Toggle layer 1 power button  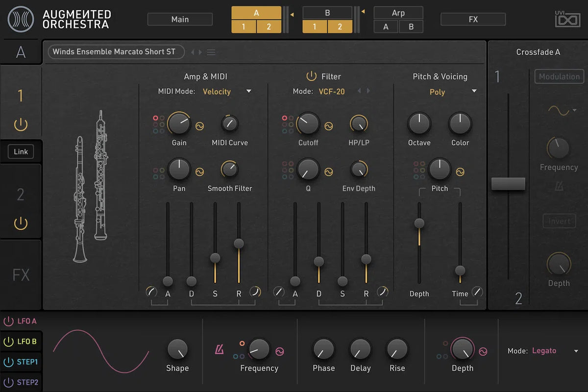pos(21,125)
